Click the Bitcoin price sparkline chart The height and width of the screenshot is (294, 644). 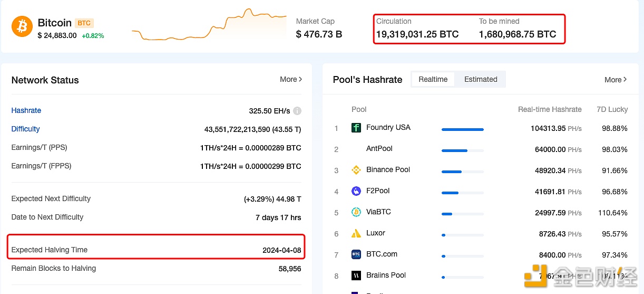[x=209, y=24]
